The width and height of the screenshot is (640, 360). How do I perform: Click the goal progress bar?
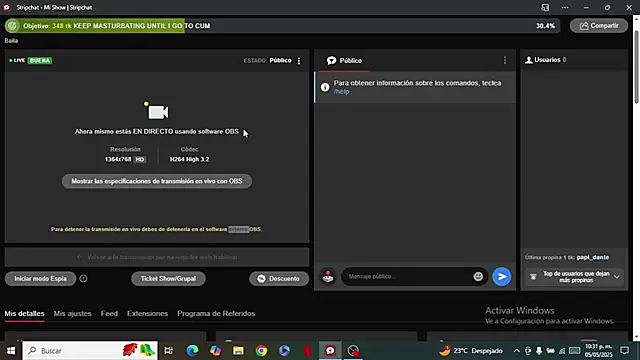pos(282,26)
